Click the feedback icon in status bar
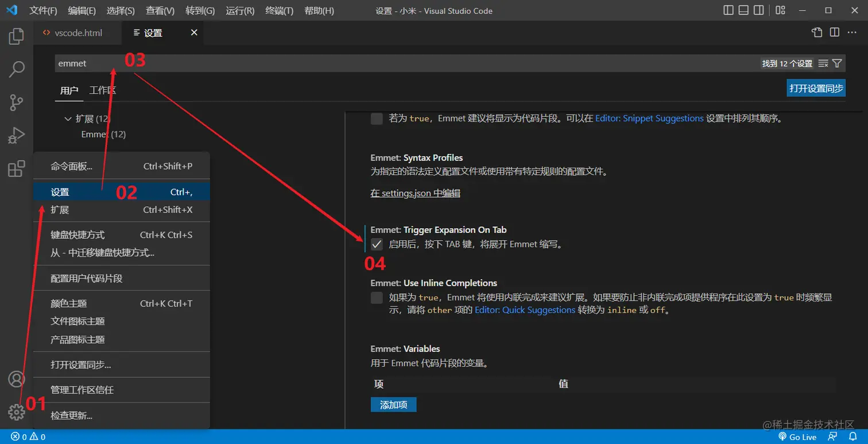This screenshot has height=444, width=868. [x=833, y=437]
